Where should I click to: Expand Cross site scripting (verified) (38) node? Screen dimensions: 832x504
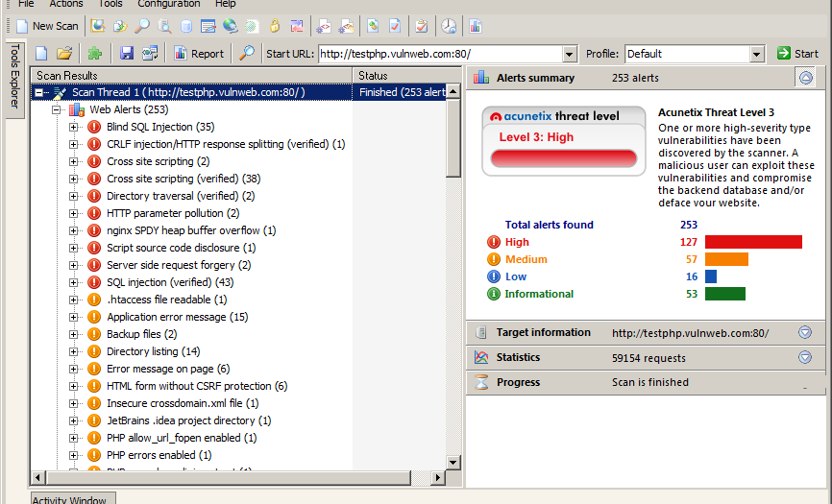point(73,180)
